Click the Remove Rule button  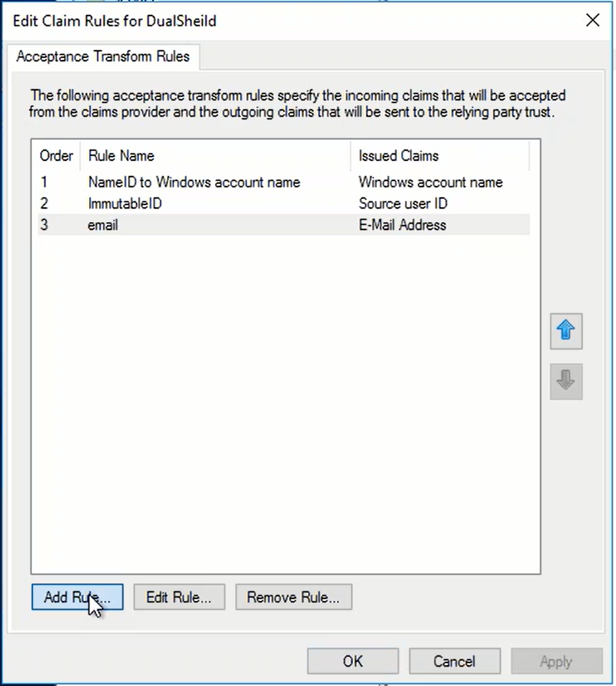click(x=294, y=597)
